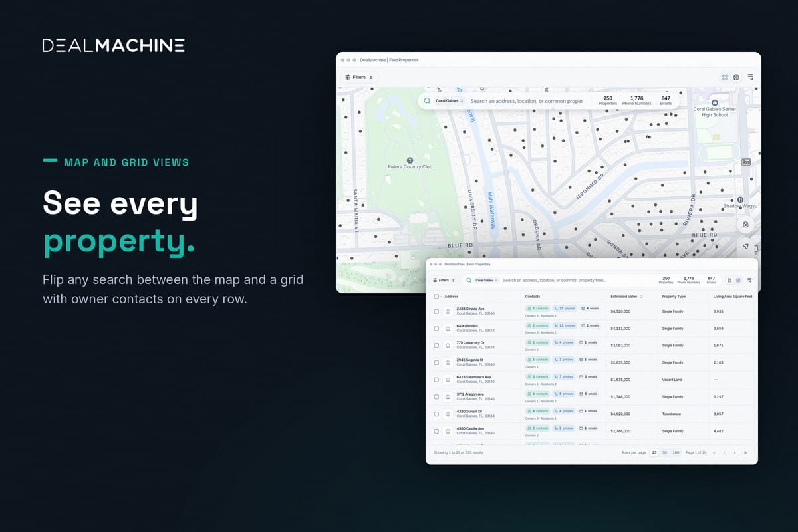Image resolution: width=798 pixels, height=532 pixels.
Task: Open list settings icon in map window toolbar
Action: [x=750, y=77]
